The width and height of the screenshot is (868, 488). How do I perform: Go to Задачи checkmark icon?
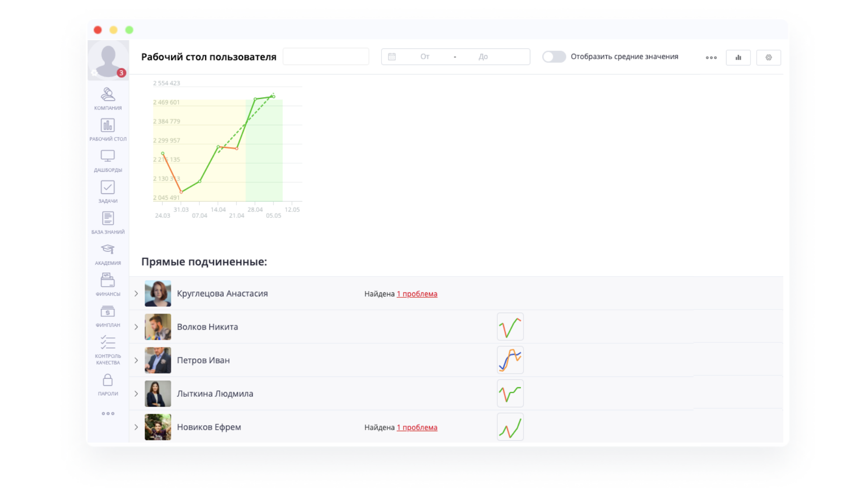click(x=108, y=187)
